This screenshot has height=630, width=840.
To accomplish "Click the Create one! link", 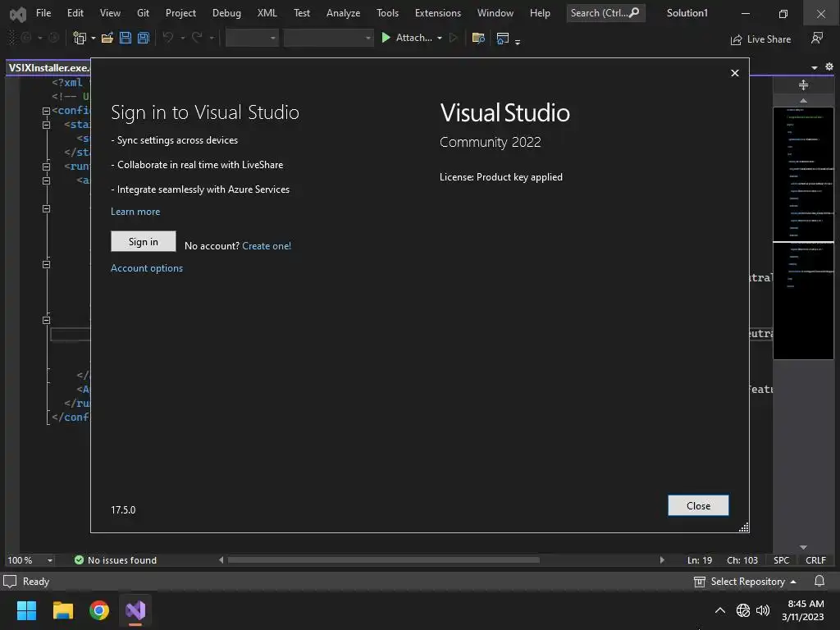I will [x=267, y=246].
